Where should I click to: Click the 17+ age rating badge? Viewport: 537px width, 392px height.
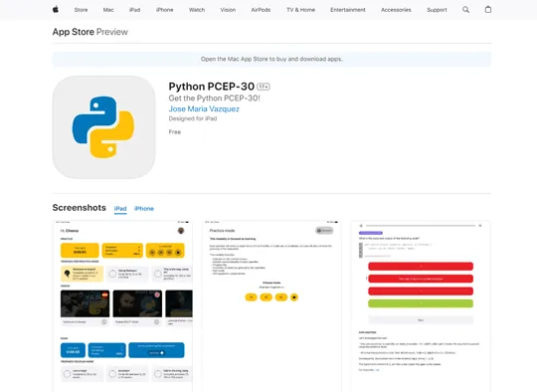click(264, 87)
